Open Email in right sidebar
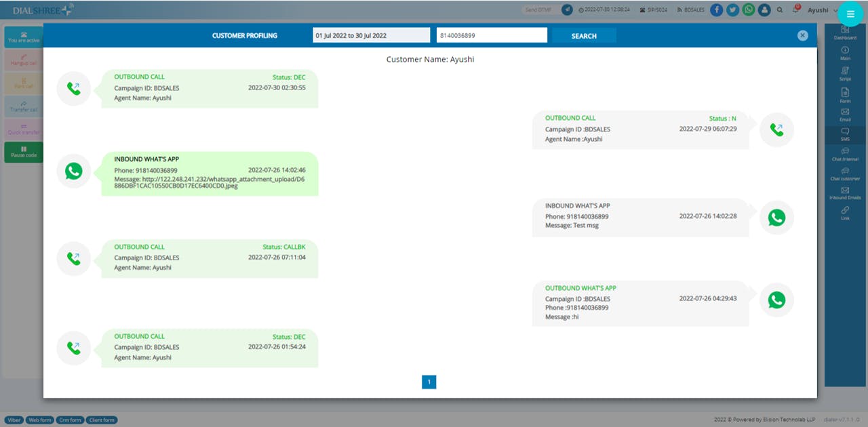This screenshot has height=427, width=868. click(x=845, y=115)
